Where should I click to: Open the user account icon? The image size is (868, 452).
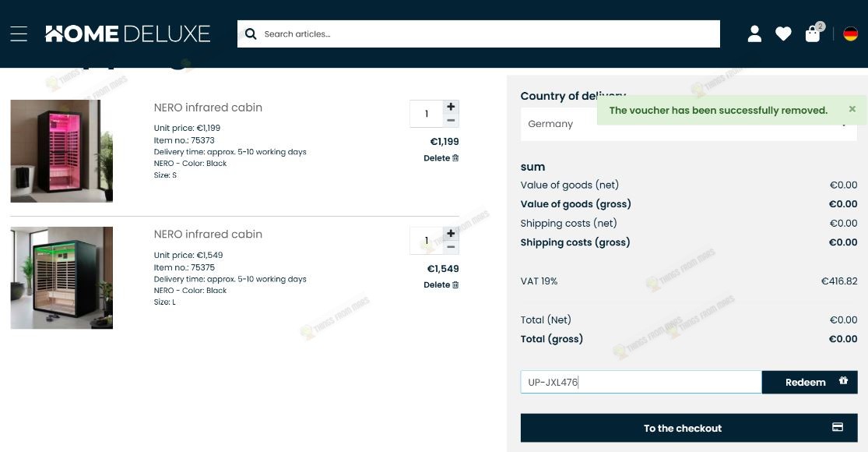tap(754, 34)
